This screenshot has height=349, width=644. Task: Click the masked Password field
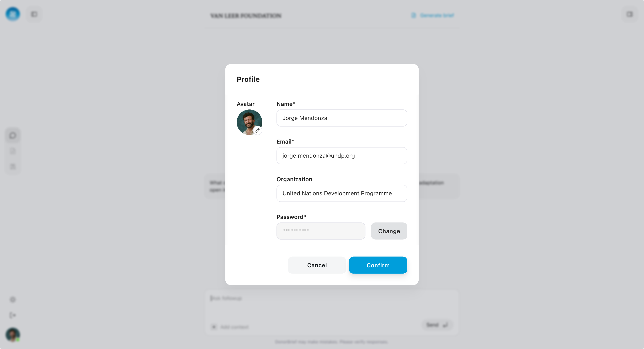(x=321, y=231)
